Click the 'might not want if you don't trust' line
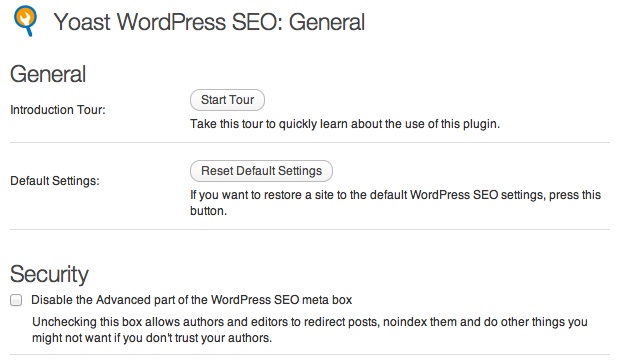This screenshot has width=626, height=362. click(x=152, y=338)
